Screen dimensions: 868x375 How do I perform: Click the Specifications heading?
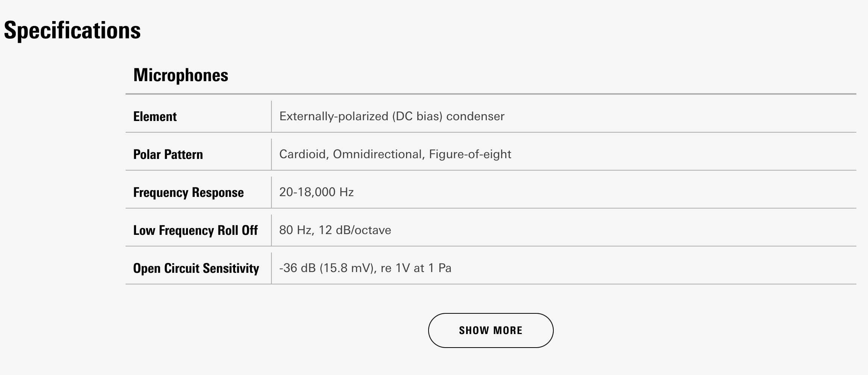tap(72, 30)
